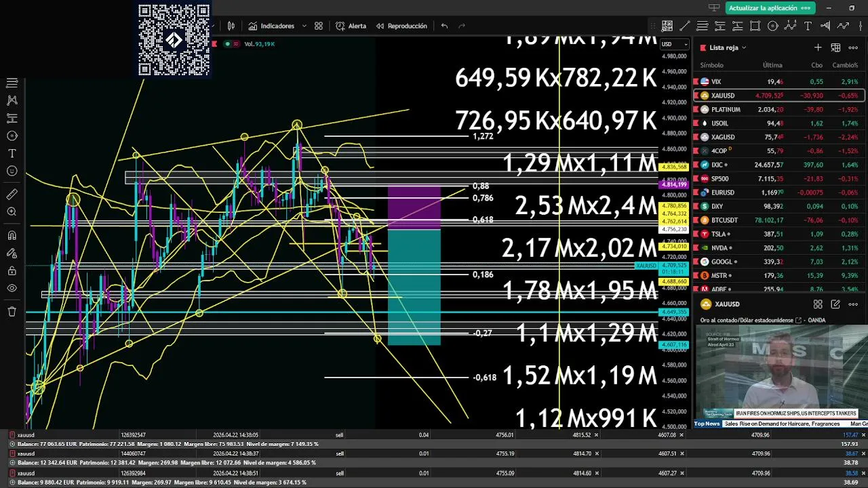Toggle red flag on SP500 row
The image size is (868, 488).
(x=696, y=179)
